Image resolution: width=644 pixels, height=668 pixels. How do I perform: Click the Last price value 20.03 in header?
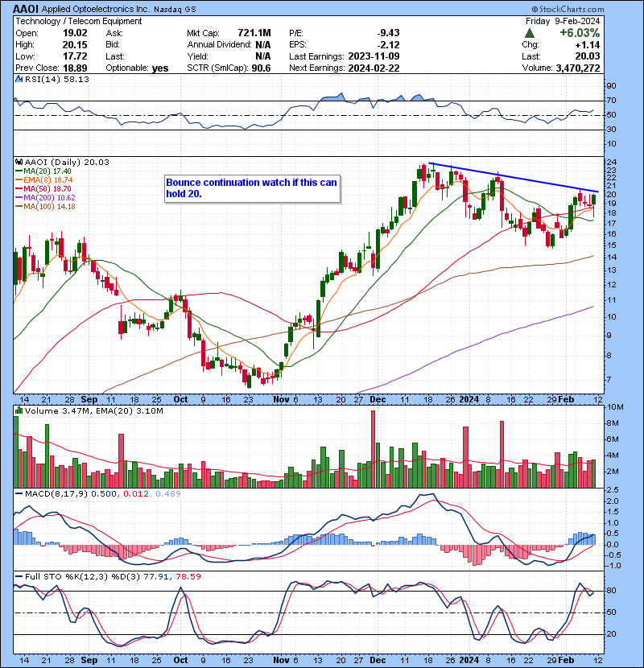tap(588, 56)
